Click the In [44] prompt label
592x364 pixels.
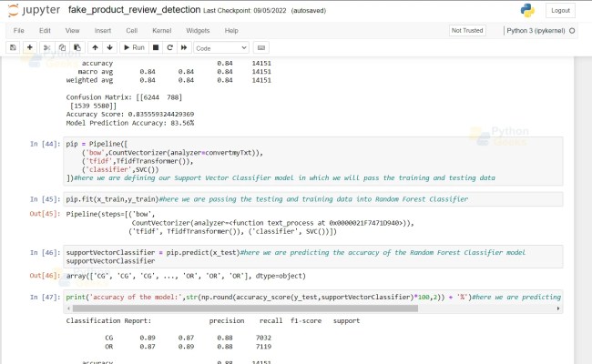point(45,144)
